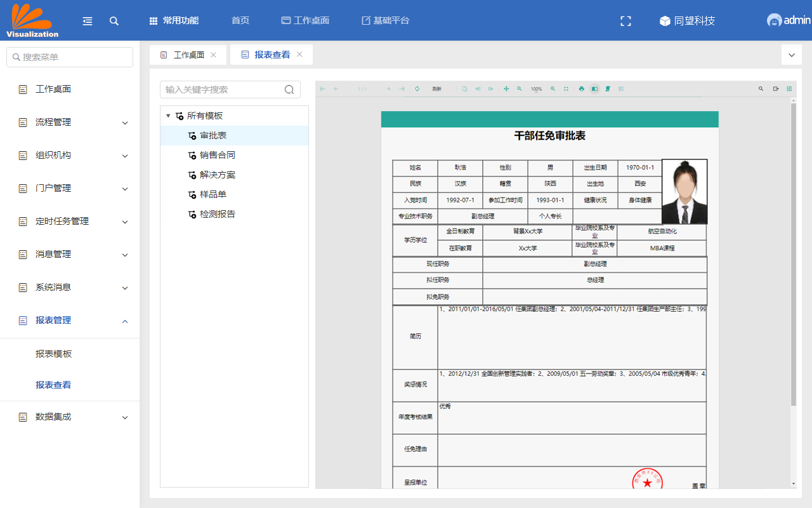This screenshot has width=812, height=508.
Task: Collapse the 所有模板 tree node
Action: coord(168,116)
